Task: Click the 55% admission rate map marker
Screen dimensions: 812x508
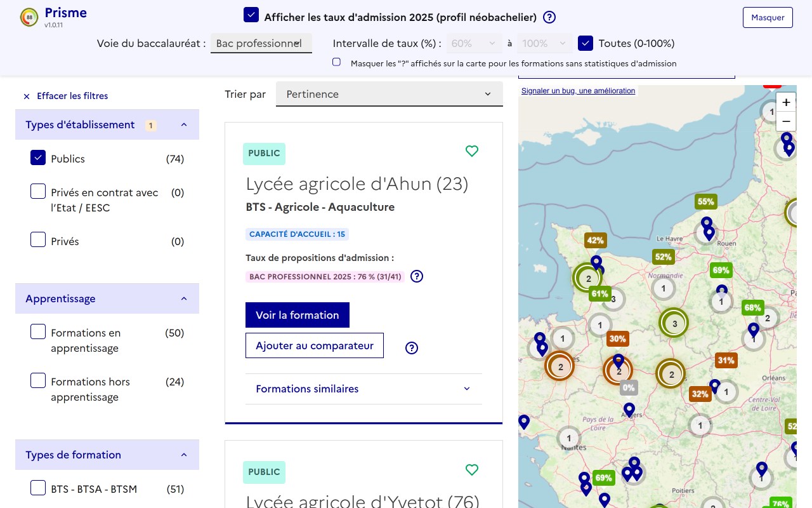Action: coord(705,202)
